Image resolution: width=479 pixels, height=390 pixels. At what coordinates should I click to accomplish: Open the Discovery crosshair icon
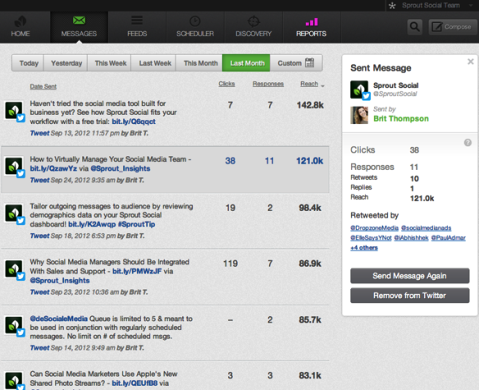(x=254, y=21)
